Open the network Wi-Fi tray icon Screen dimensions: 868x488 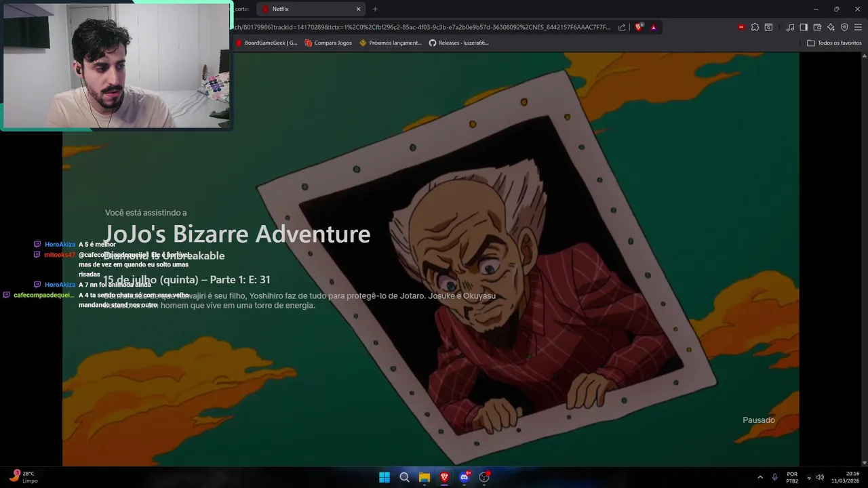click(808, 477)
